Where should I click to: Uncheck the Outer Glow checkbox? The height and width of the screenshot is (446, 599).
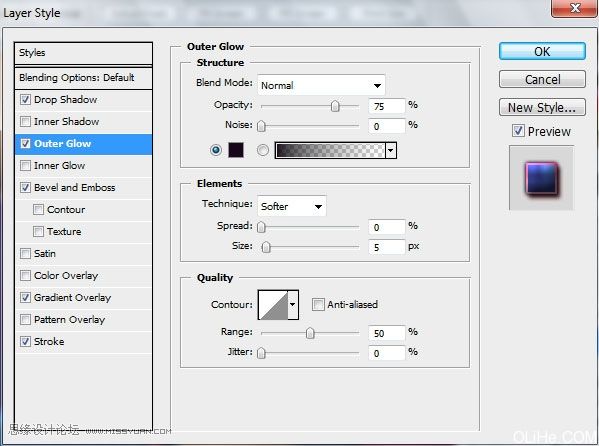tap(25, 144)
